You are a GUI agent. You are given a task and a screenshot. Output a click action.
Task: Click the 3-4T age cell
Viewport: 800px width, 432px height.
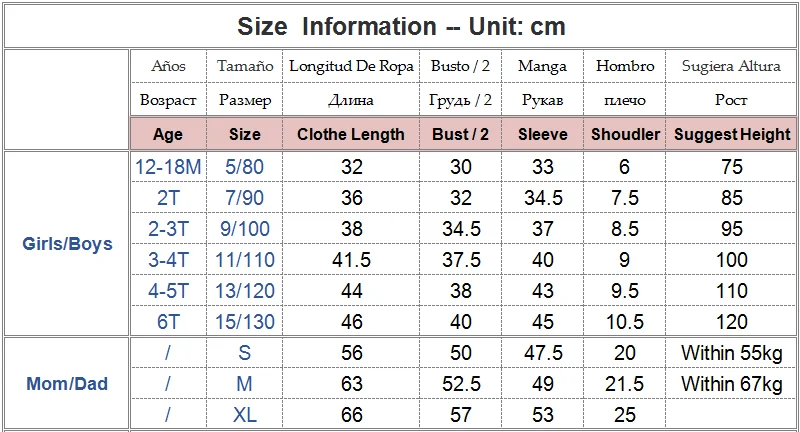[168, 260]
